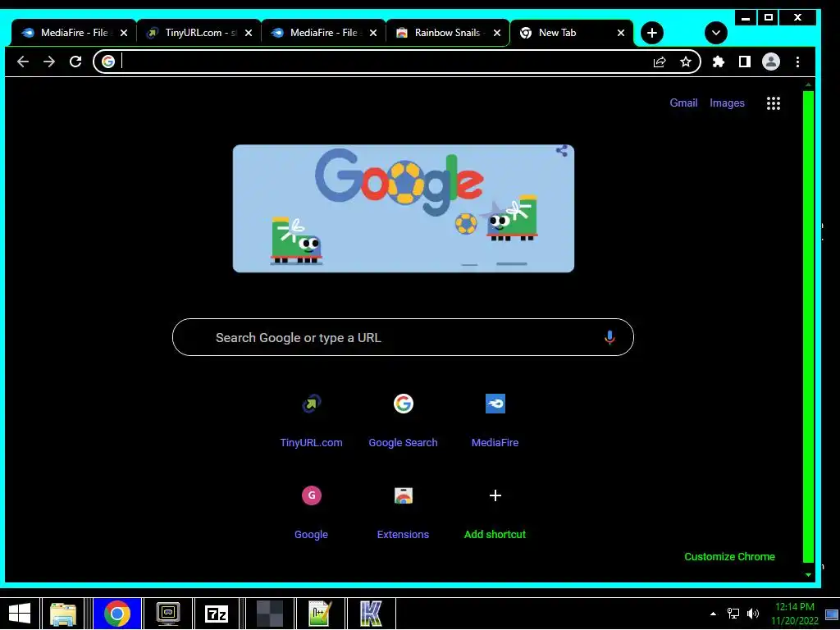Open the TinyURL.com shortcut tile
The image size is (840, 630).
(x=311, y=421)
